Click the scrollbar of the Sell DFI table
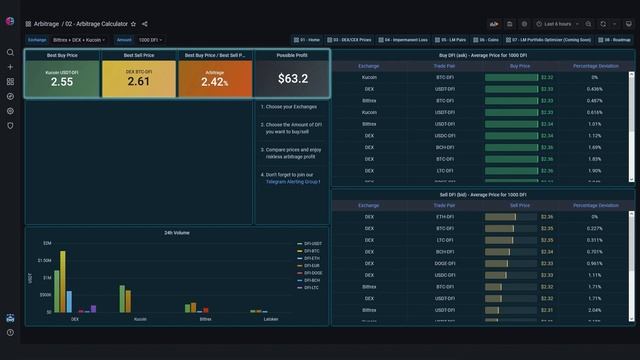640x360 pixels. [631, 266]
